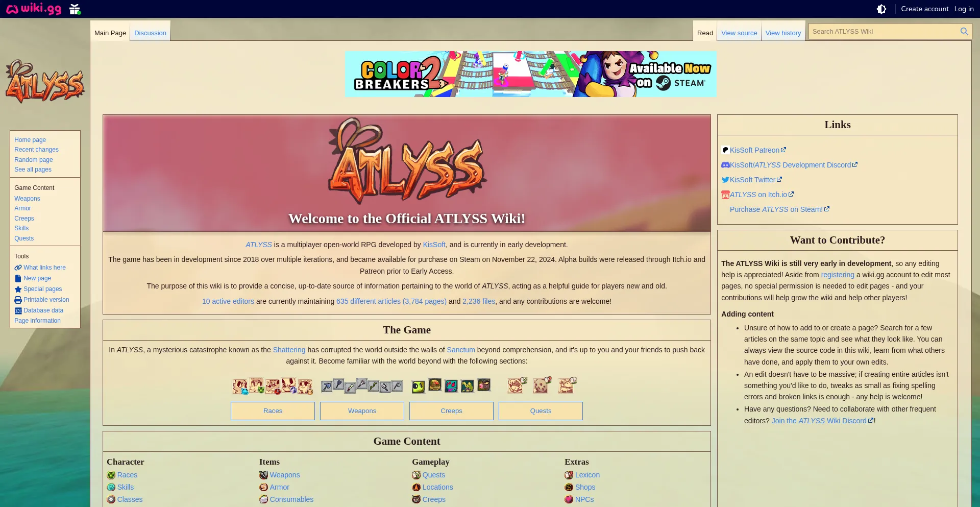
Task: Click the Color Breakers 2 banner ad
Action: point(530,74)
